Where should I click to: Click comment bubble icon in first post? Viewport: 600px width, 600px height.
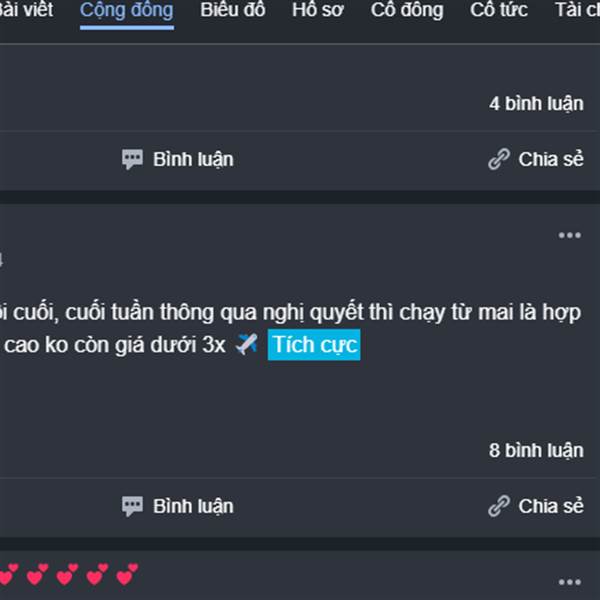[x=132, y=159]
